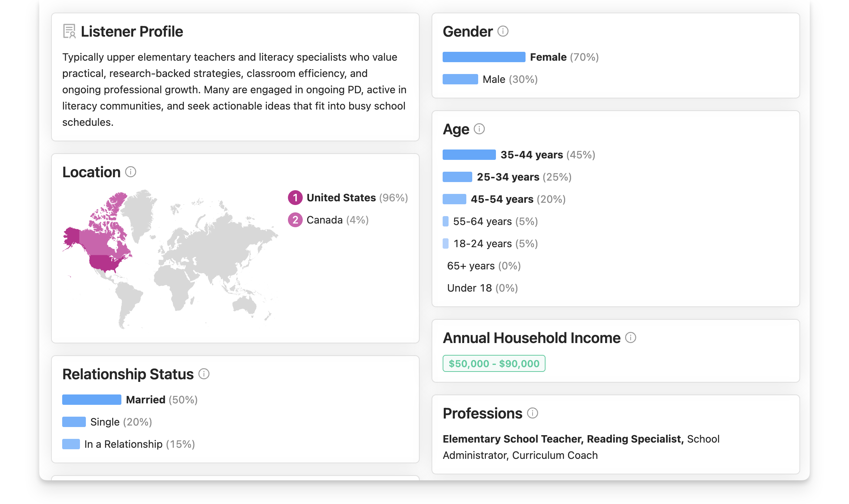Screen dimensions: 849x504
Task: Open the Relationship Status info icon
Action: 204,374
